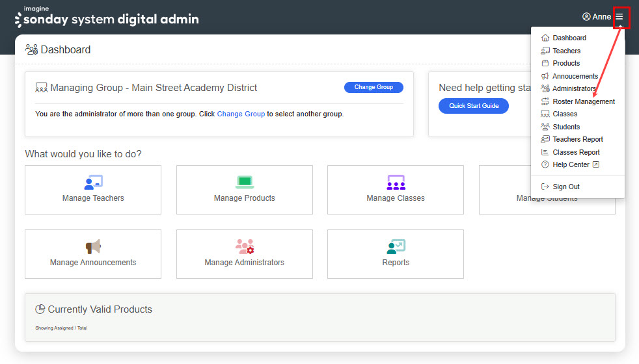The width and height of the screenshot is (639, 364).
Task: Click the Sonday System dots logo
Action: (x=18, y=20)
